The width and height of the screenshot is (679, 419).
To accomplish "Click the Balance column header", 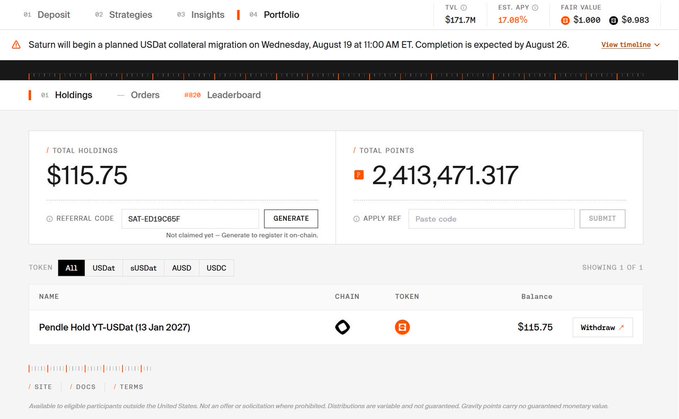I will click(537, 297).
